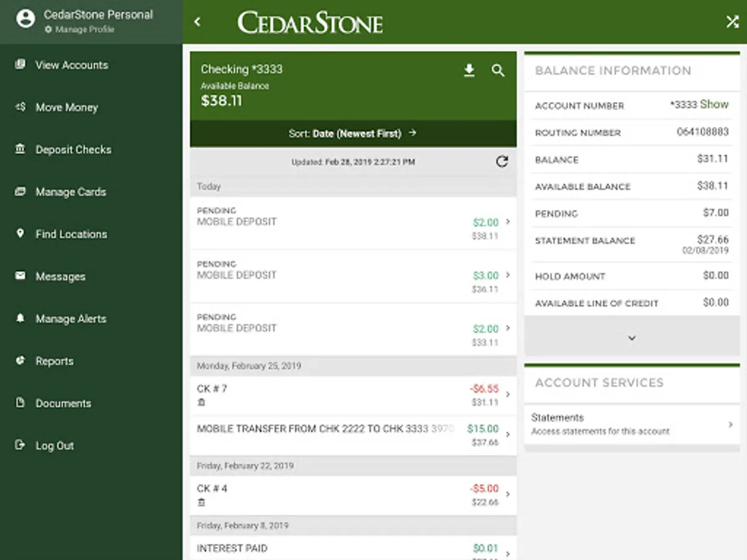747x560 pixels.
Task: Click the Messages envelope icon
Action: click(x=21, y=276)
